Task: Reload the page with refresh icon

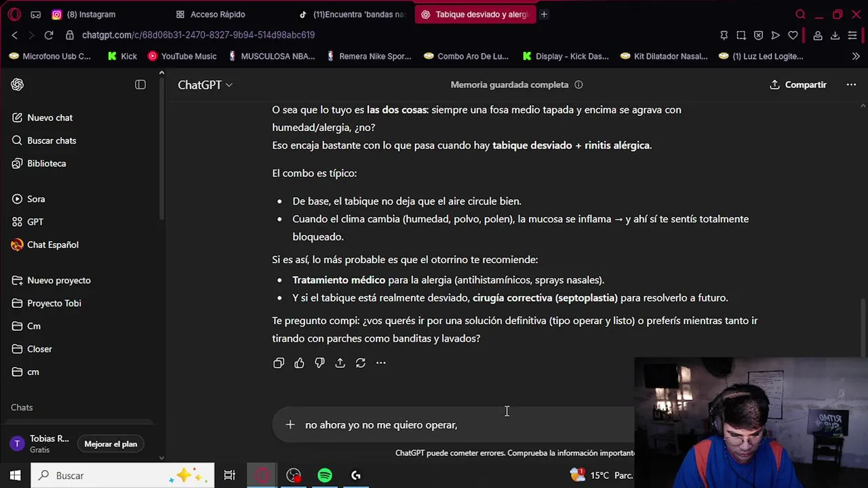Action: [x=49, y=35]
